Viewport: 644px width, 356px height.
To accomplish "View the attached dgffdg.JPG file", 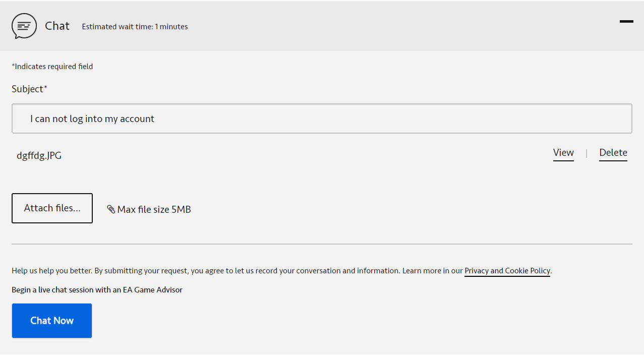I will coord(563,153).
